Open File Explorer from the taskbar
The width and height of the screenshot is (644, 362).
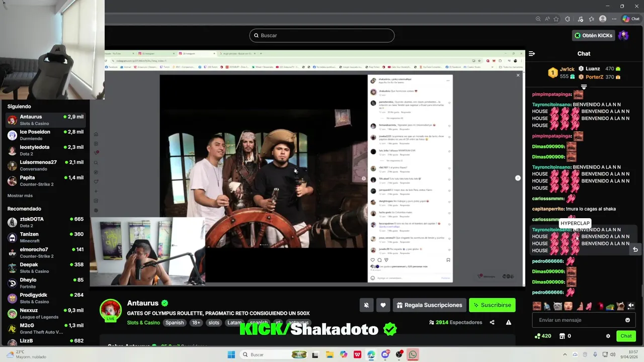(x=330, y=354)
